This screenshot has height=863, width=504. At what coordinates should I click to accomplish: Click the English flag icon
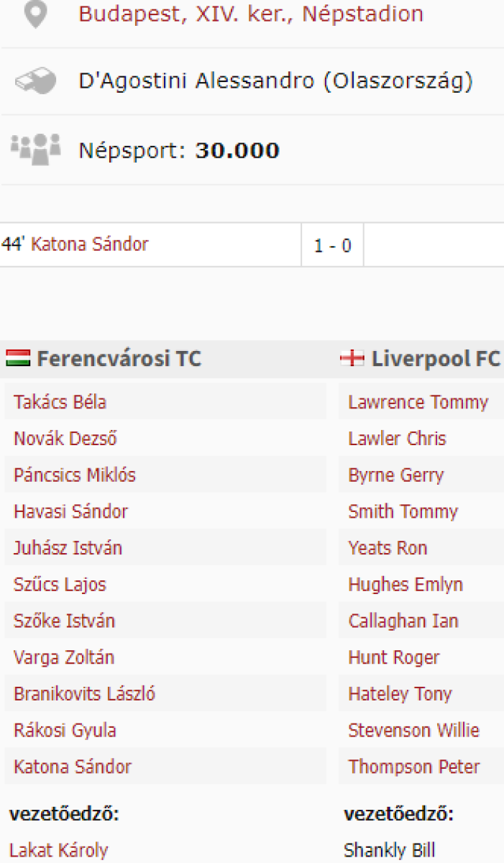click(352, 358)
